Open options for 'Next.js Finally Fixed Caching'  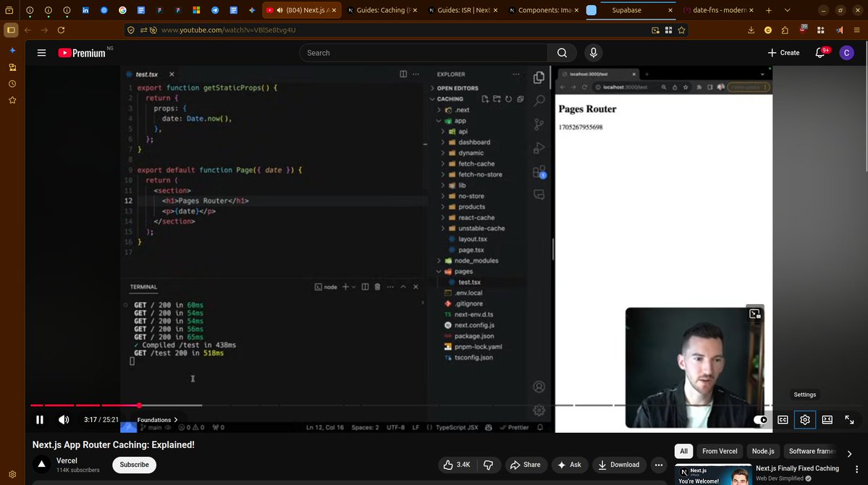tap(856, 469)
